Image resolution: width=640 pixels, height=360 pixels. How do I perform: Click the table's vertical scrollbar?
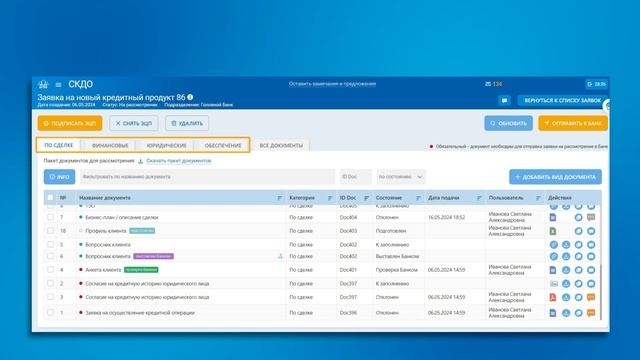tap(600, 292)
